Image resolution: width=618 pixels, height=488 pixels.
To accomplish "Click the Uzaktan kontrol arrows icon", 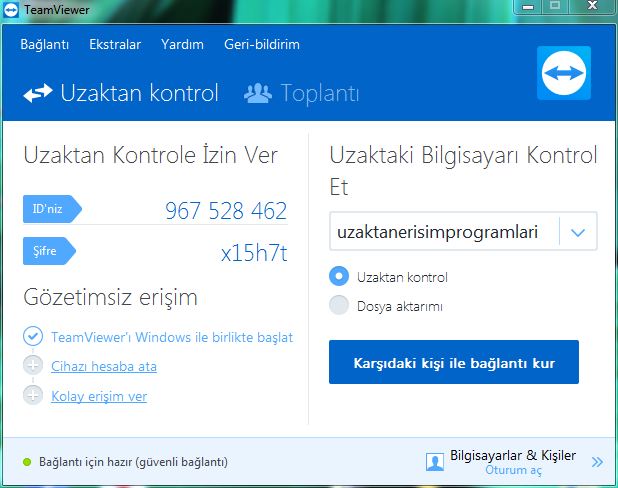I will point(38,93).
